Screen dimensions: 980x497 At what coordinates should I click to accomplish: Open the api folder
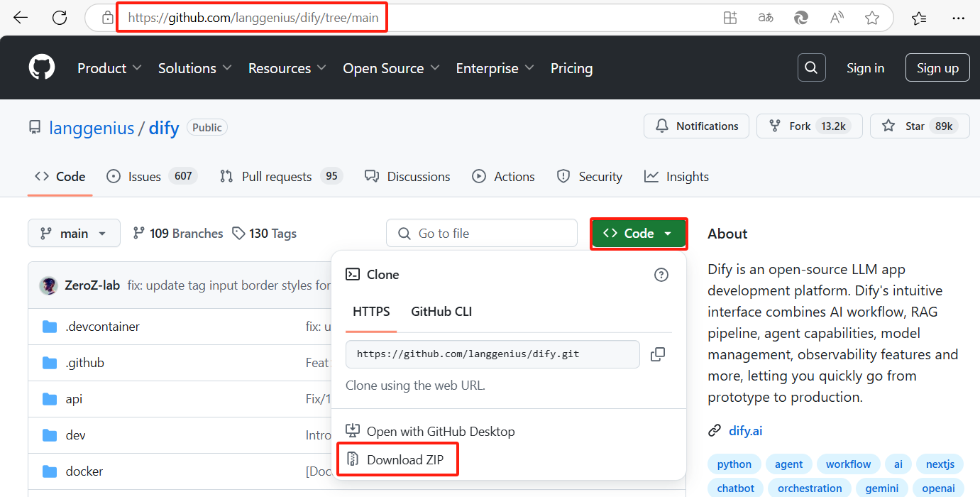74,399
